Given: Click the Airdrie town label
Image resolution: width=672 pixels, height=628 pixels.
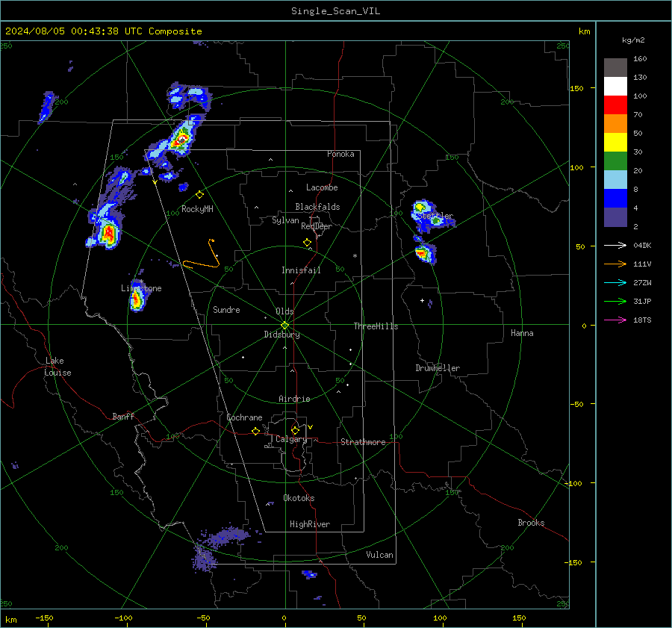Looking at the screenshot, I should click(294, 399).
